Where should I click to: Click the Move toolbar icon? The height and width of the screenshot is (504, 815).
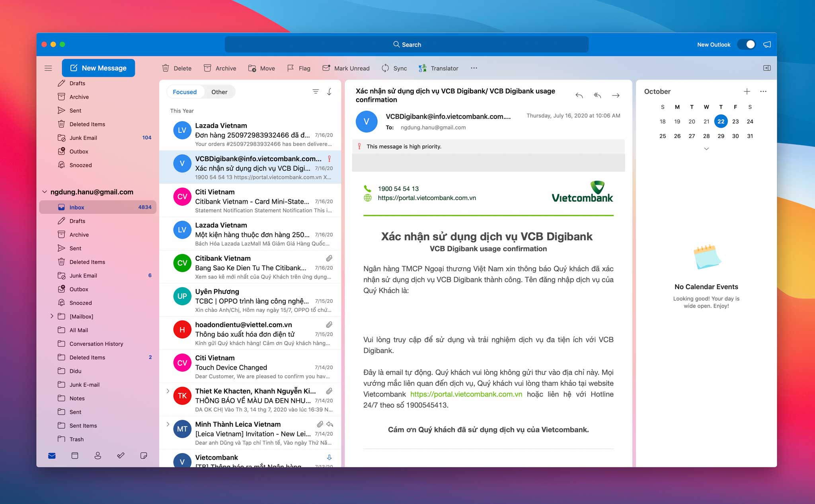coord(252,68)
